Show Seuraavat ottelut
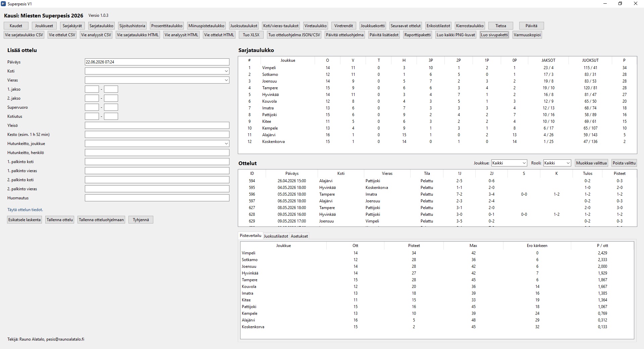Viewport: 644px width, 349px height. tap(406, 26)
